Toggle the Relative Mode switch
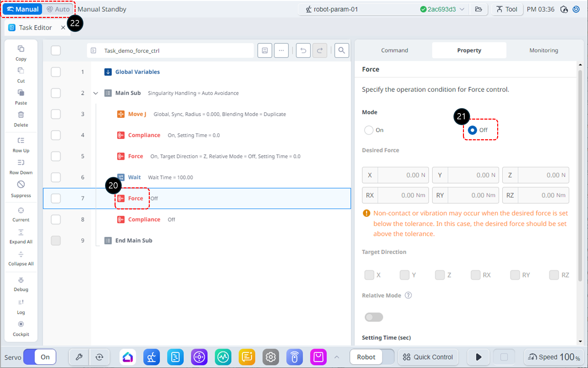 click(x=374, y=317)
